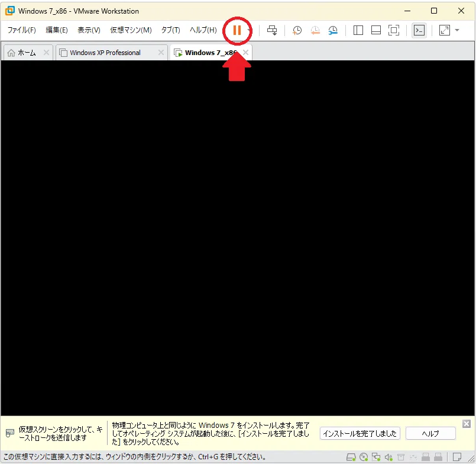476x464 pixels.
Task: Dismiss the install hint bar with X
Action: pyautogui.click(x=467, y=424)
